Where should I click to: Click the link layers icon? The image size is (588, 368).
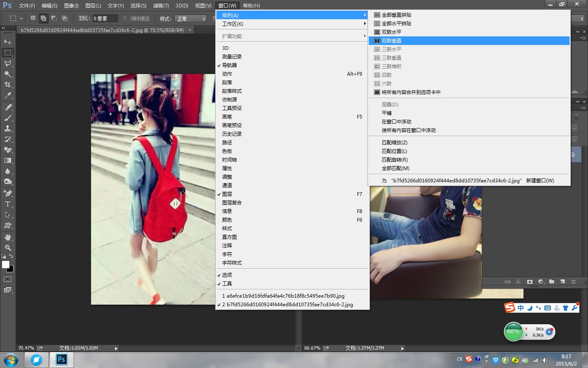507,282
